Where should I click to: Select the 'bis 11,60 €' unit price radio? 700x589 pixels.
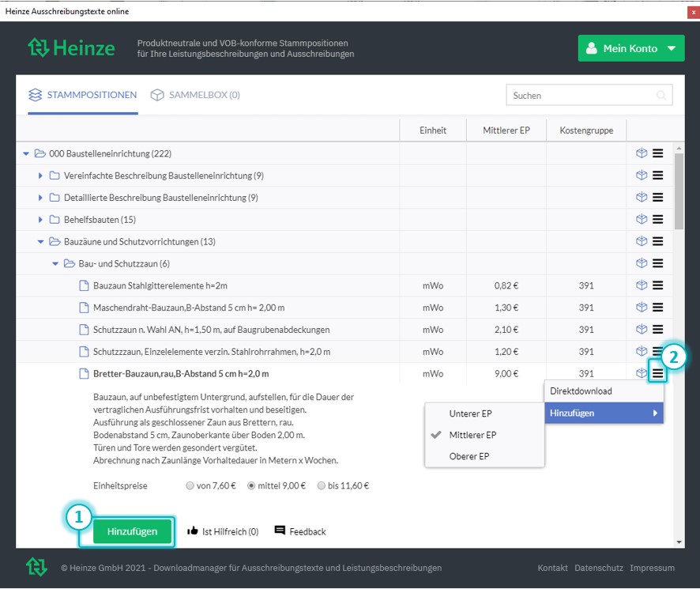[322, 485]
